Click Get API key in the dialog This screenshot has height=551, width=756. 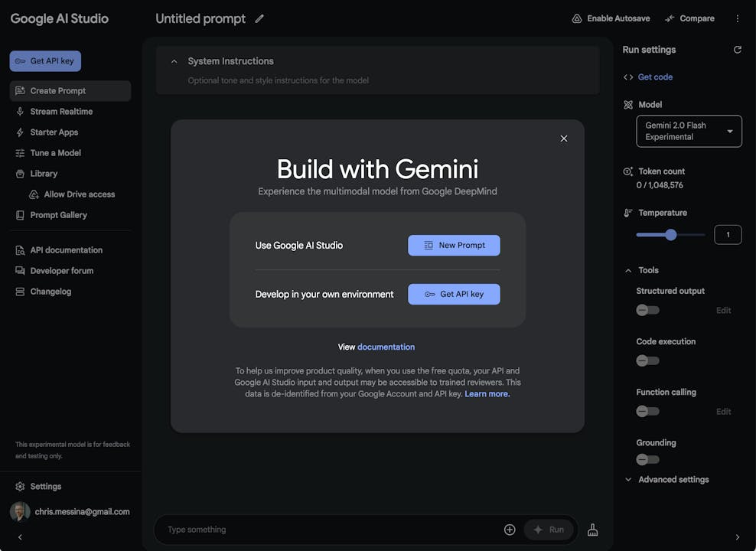(x=454, y=294)
